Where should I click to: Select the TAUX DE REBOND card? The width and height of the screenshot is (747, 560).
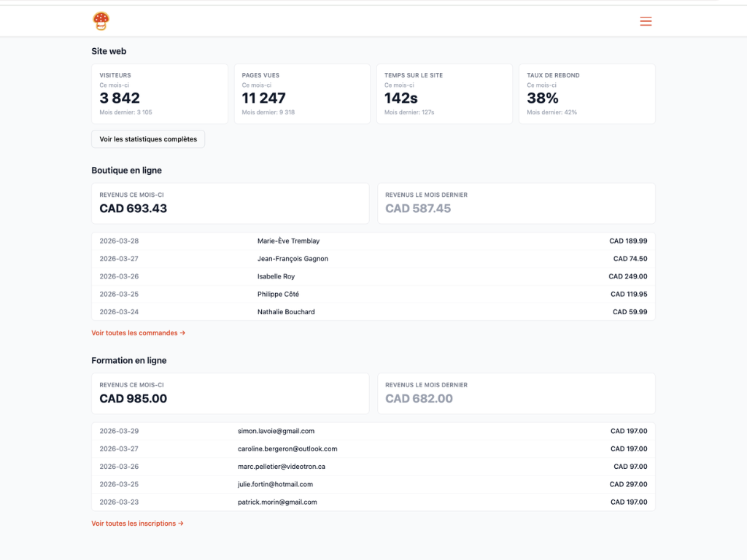[x=587, y=93]
